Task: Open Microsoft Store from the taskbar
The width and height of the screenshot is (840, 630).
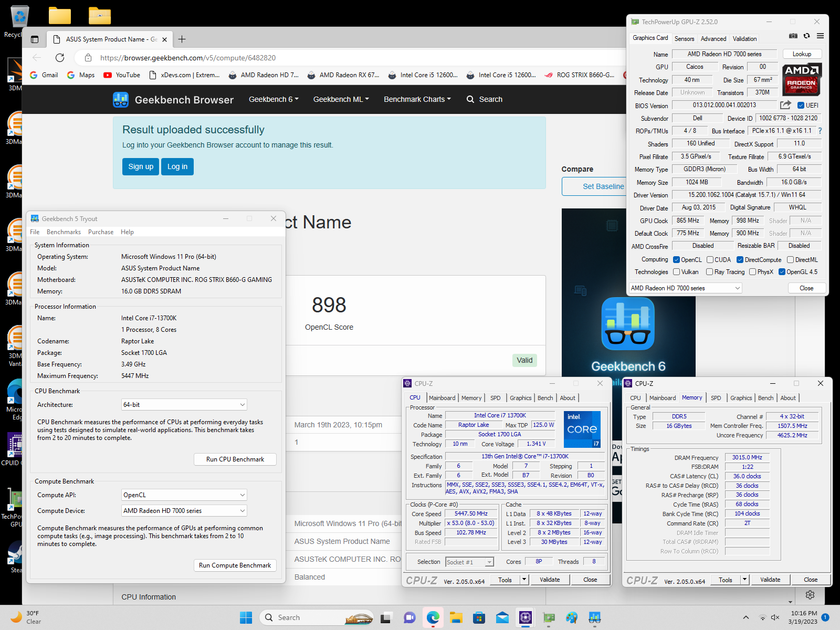Action: point(479,617)
